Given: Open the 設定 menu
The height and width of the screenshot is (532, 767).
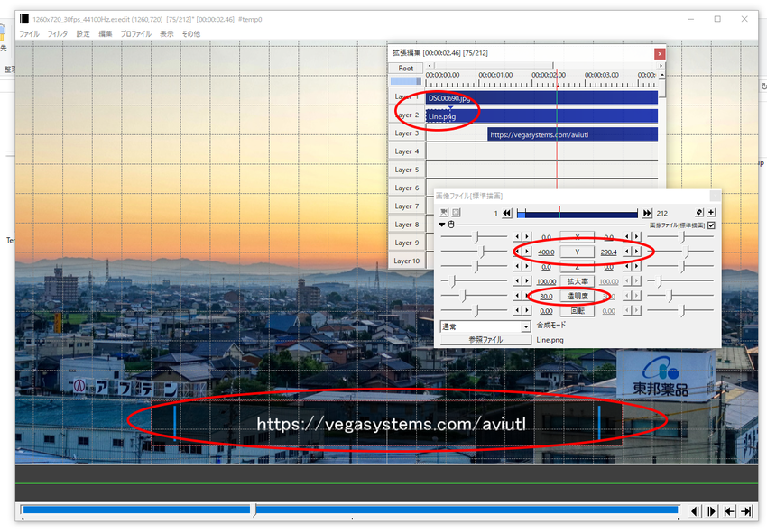Looking at the screenshot, I should (x=83, y=33).
